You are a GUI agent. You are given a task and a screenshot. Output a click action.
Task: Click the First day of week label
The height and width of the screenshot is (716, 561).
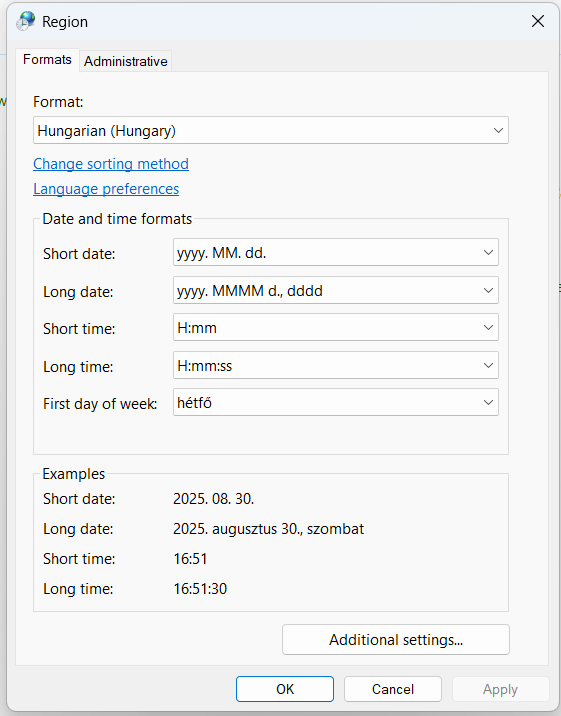click(100, 404)
